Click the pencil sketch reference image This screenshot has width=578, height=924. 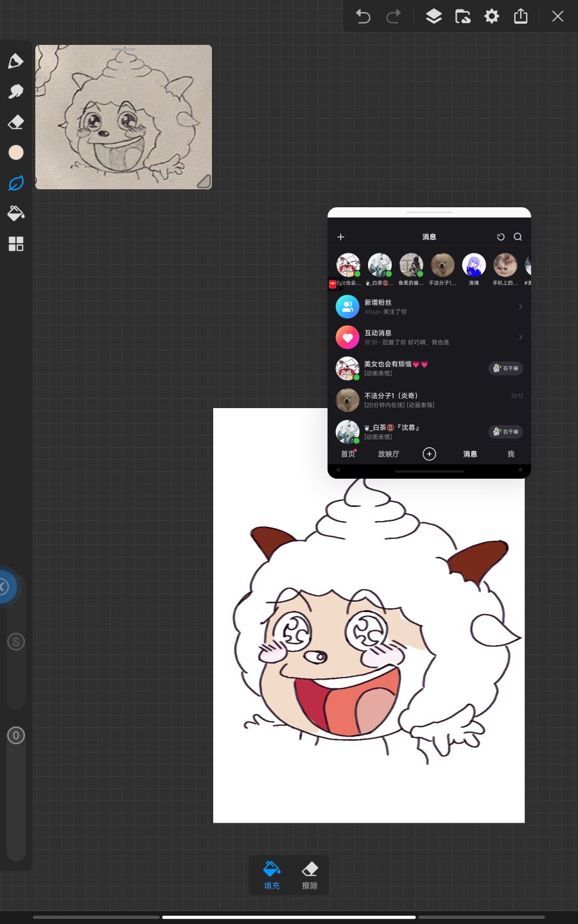pyautogui.click(x=123, y=117)
